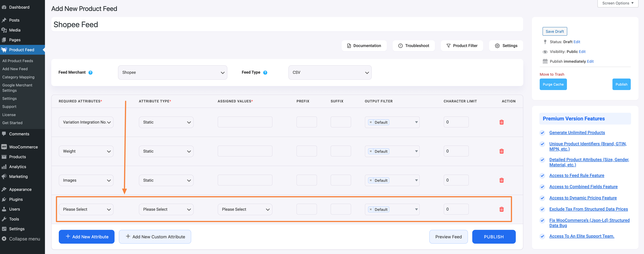Open Static attribute type dropdown in Images row
This screenshot has width=644, height=254.
pos(166,180)
